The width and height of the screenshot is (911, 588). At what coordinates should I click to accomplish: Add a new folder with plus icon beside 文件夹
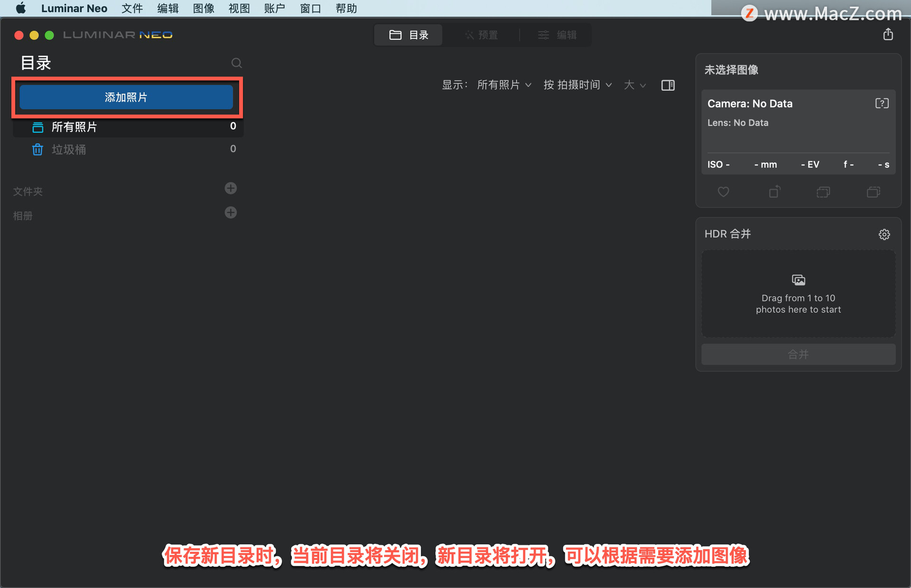(x=231, y=188)
